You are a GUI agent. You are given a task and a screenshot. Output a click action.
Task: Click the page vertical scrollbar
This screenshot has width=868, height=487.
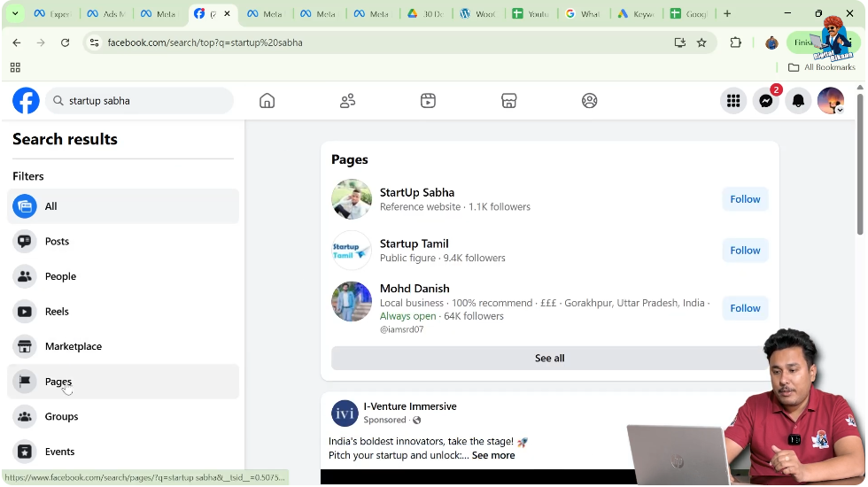[x=860, y=164]
